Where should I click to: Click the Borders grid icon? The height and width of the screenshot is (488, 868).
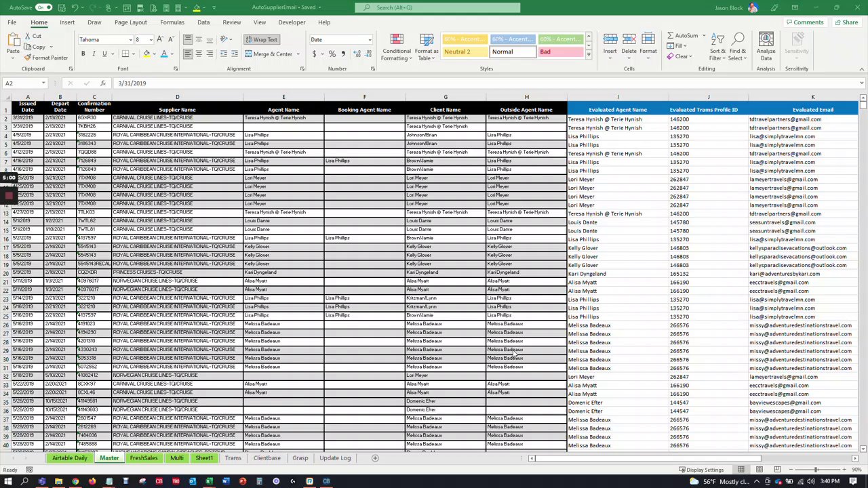pos(125,54)
